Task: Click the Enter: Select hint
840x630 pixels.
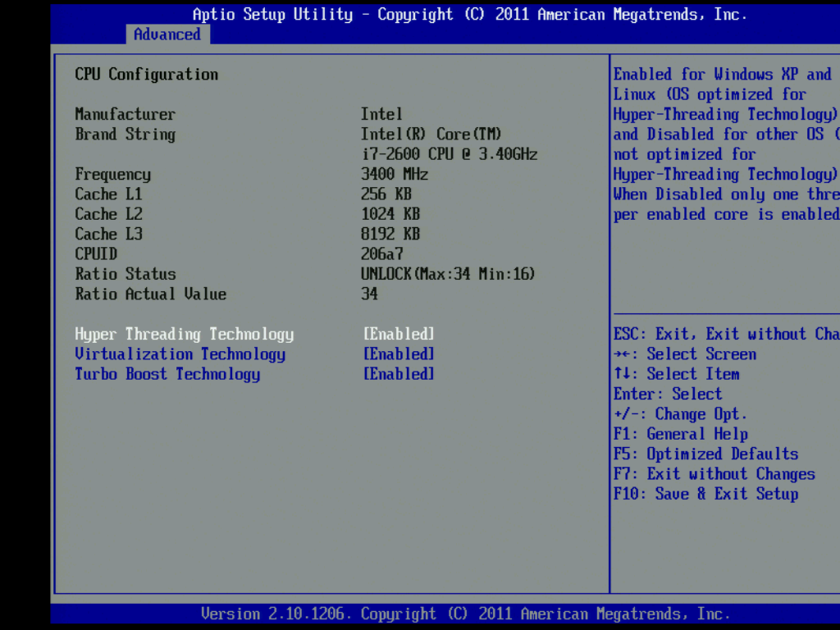Action: click(668, 395)
